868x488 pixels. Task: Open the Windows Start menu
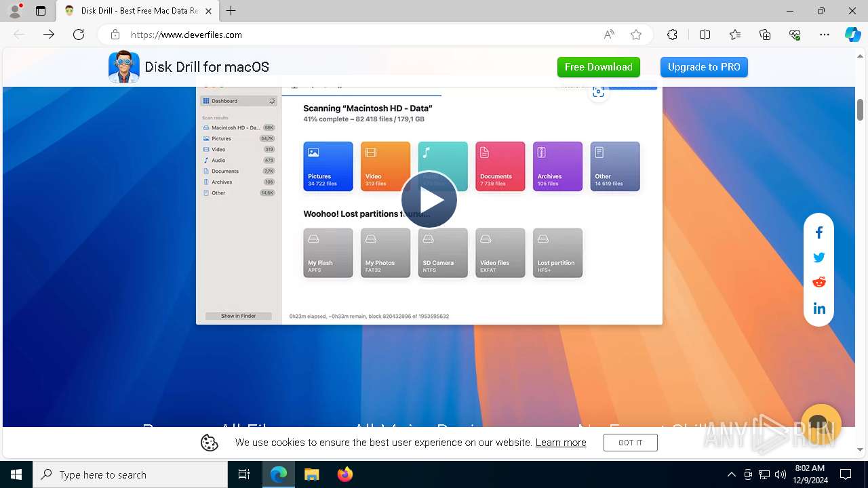point(16,474)
